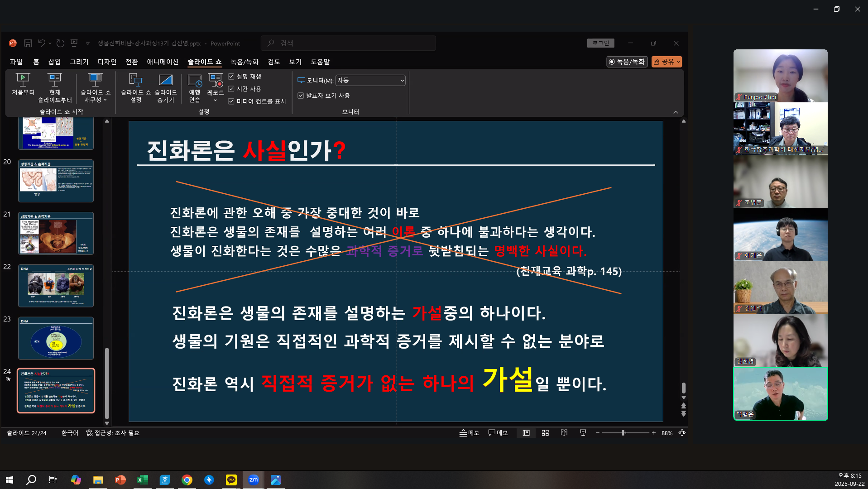868x489 pixels.
Task: Start rehearse timings (예행 연습)
Action: point(195,88)
